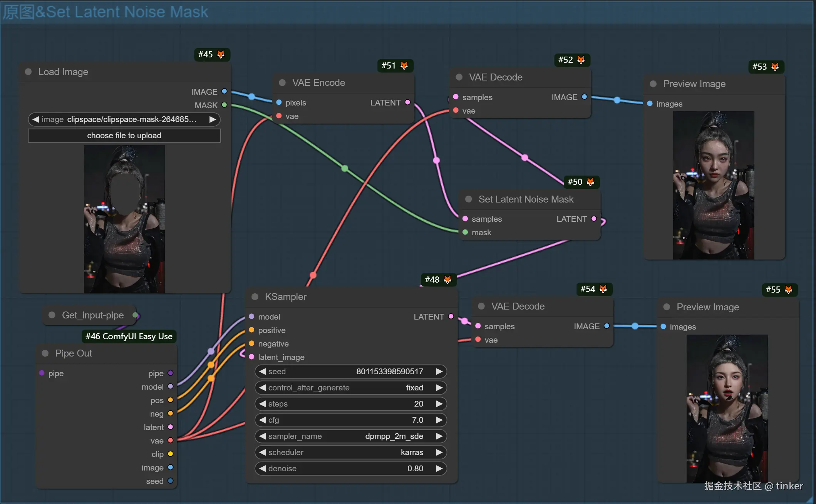This screenshot has height=504, width=816.
Task: Collapse the Load Image node via its dot
Action: pyautogui.click(x=28, y=72)
